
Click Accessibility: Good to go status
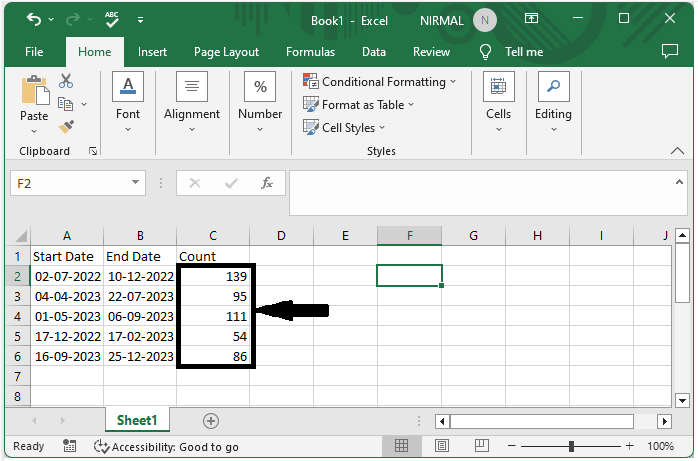point(166,446)
